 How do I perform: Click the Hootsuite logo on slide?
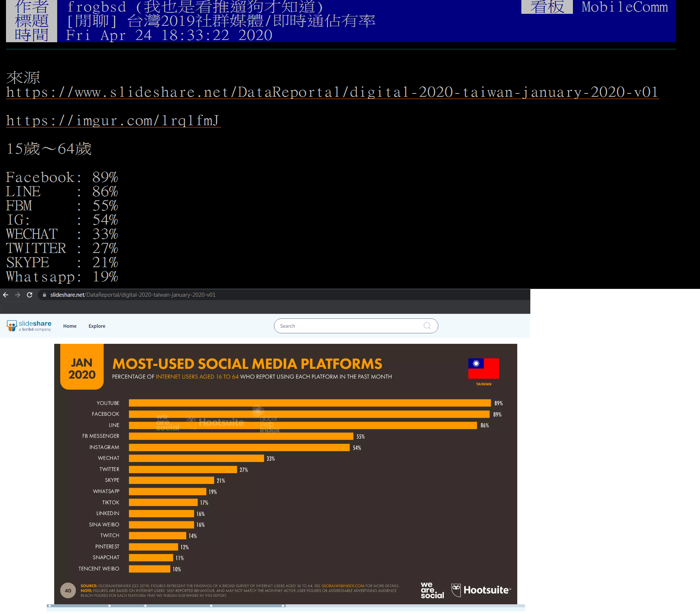(x=481, y=590)
